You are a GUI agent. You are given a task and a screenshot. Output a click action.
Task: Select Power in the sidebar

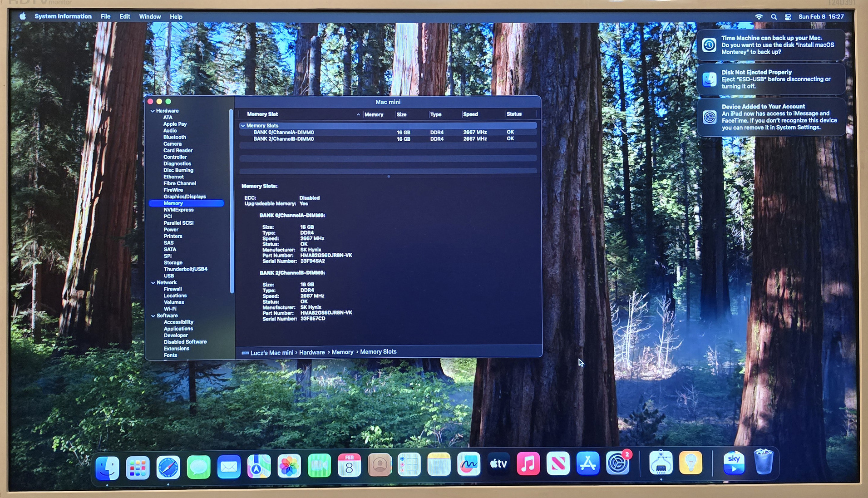click(x=171, y=230)
